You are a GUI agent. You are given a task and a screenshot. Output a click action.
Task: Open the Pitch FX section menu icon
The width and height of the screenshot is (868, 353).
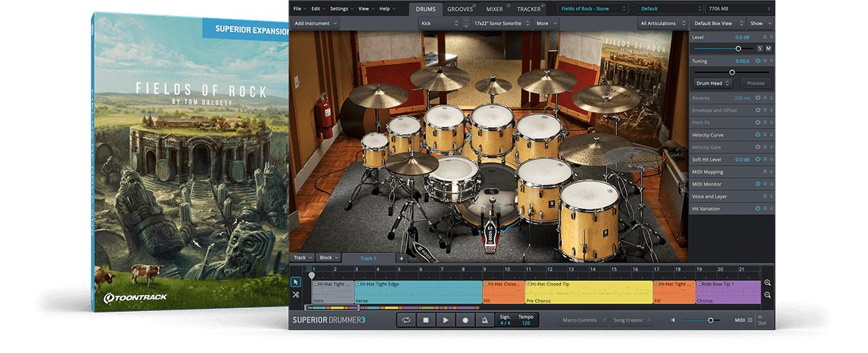point(765,122)
